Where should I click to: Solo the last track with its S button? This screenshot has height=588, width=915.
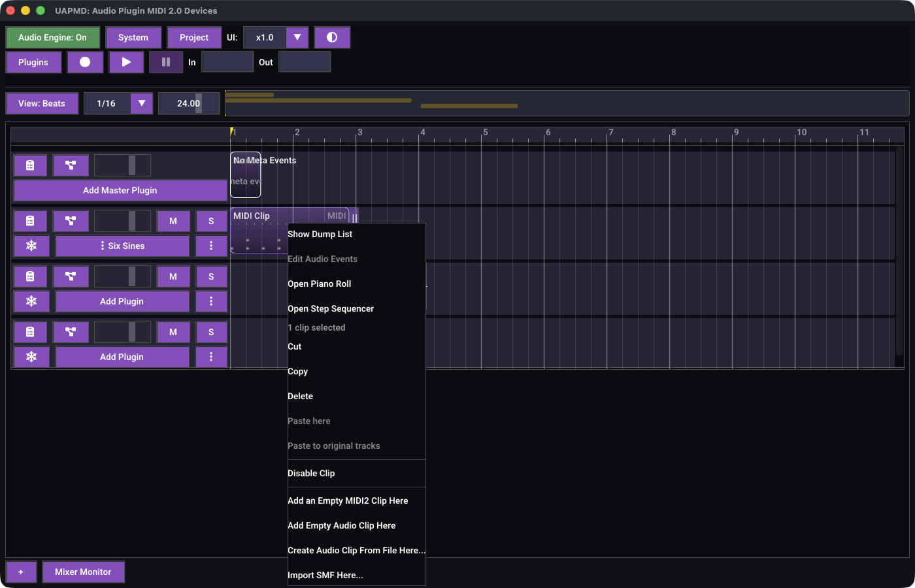point(211,332)
